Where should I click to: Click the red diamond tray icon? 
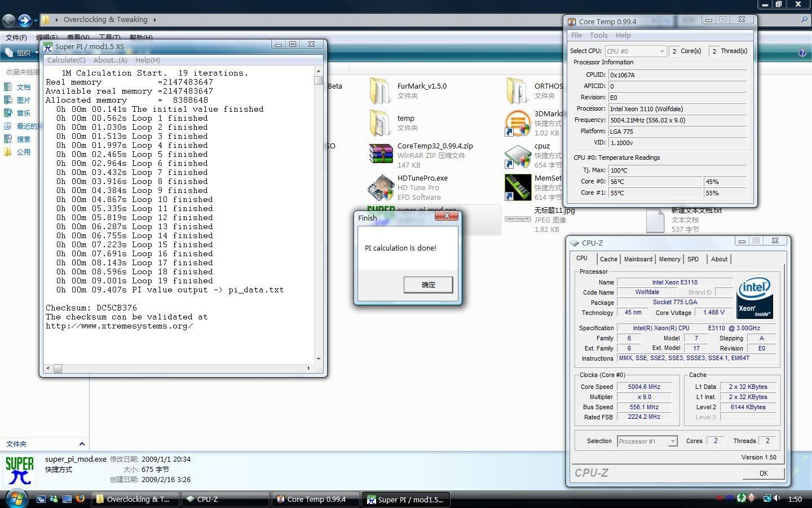click(x=752, y=498)
